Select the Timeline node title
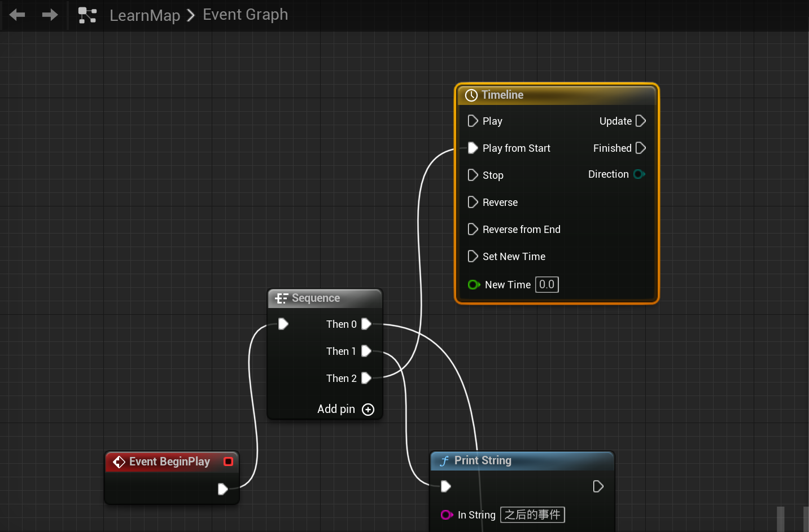Screen dimensions: 809x532 click(502, 95)
